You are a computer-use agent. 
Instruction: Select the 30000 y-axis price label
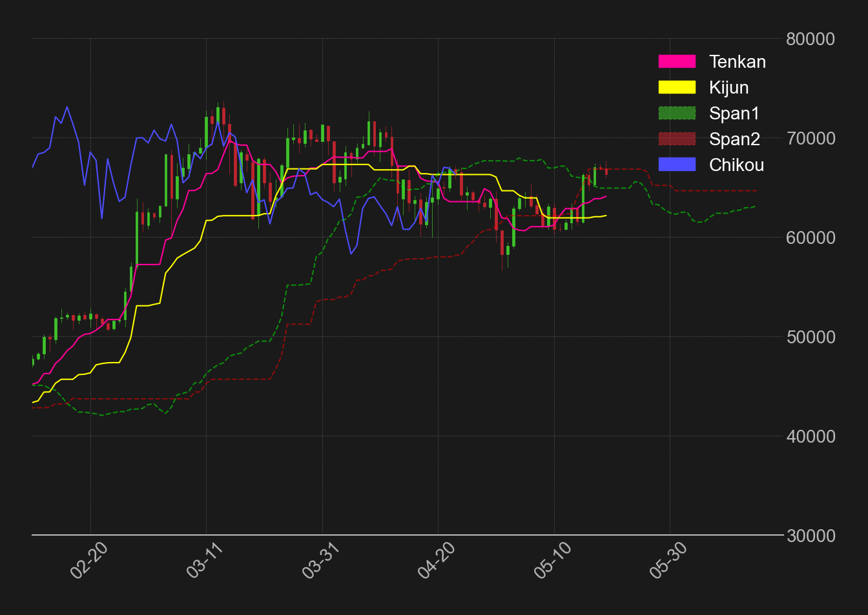point(810,536)
